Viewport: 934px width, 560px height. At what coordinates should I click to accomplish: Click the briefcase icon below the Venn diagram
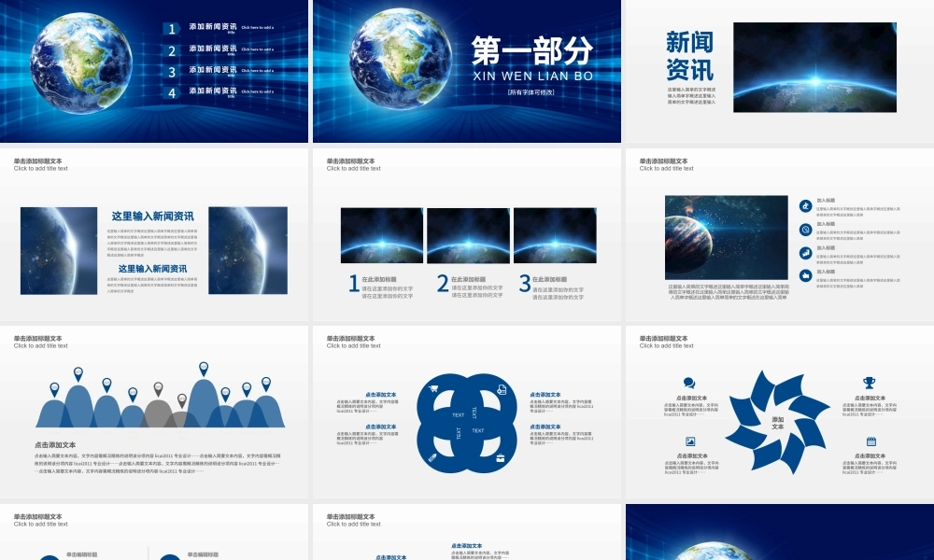[501, 456]
